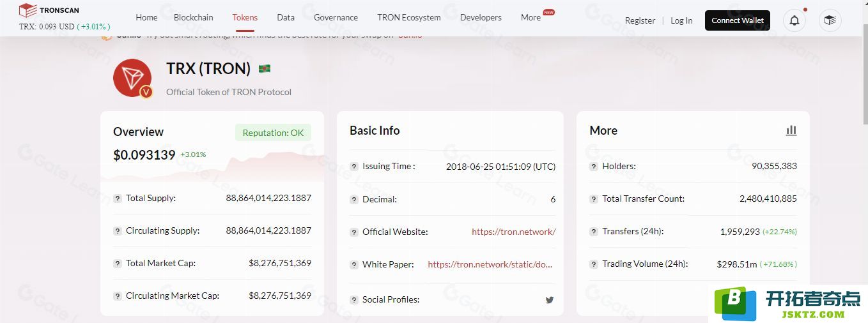Open the Tokens menu
The width and height of the screenshot is (868, 323).
click(245, 17)
